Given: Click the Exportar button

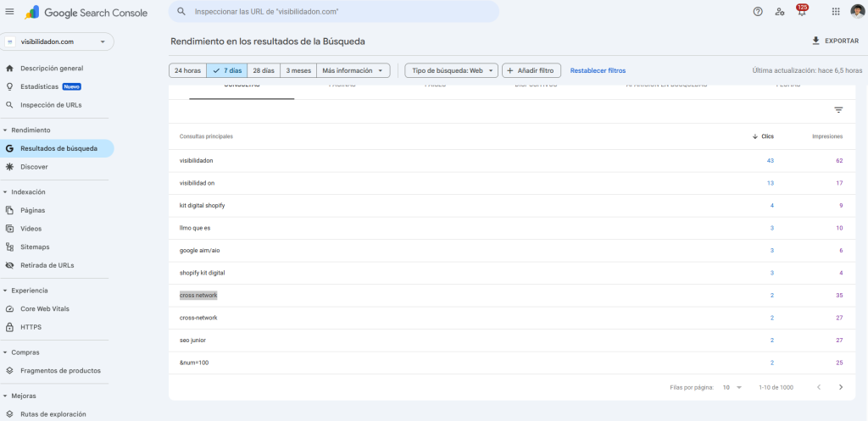Looking at the screenshot, I should point(835,41).
